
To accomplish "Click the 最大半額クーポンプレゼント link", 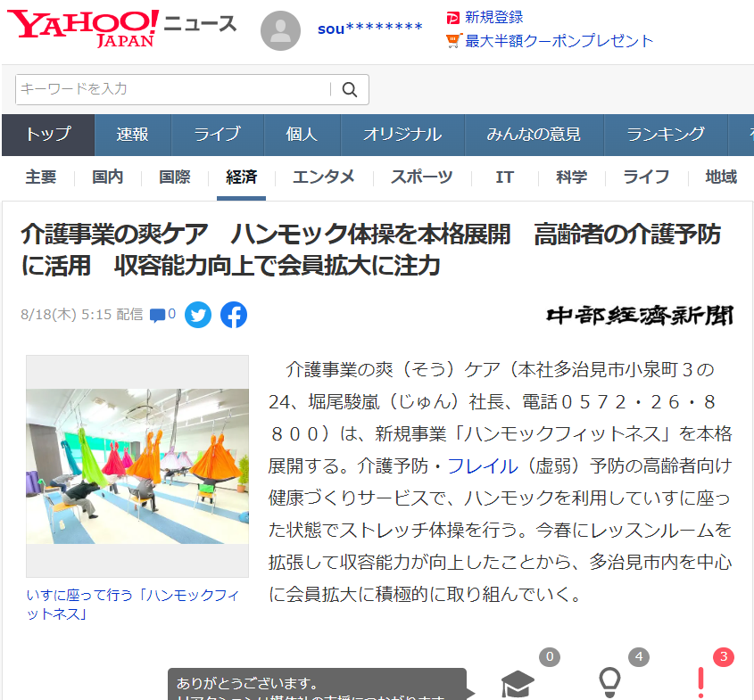I will pyautogui.click(x=559, y=40).
